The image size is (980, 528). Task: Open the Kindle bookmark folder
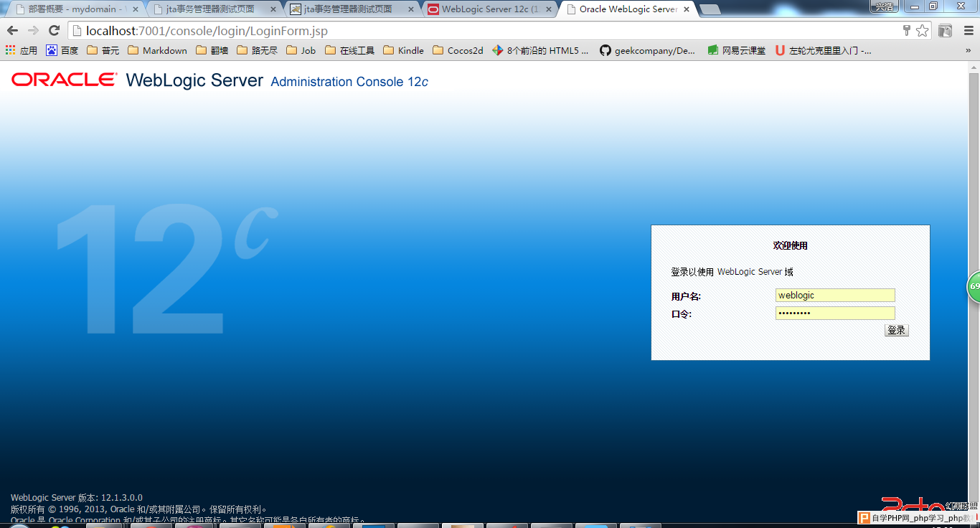point(404,50)
